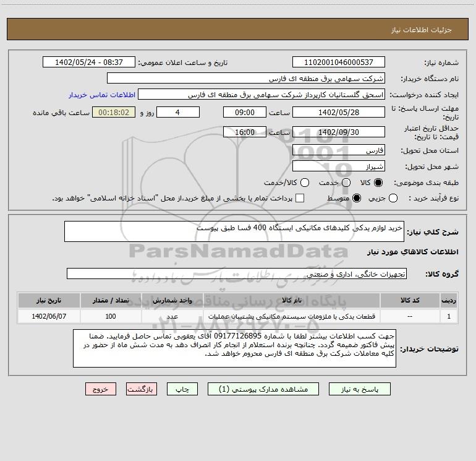The width and height of the screenshot is (476, 461).
Task: Click the گروه کالا field تجهیزات خانگی
Action: (237, 274)
